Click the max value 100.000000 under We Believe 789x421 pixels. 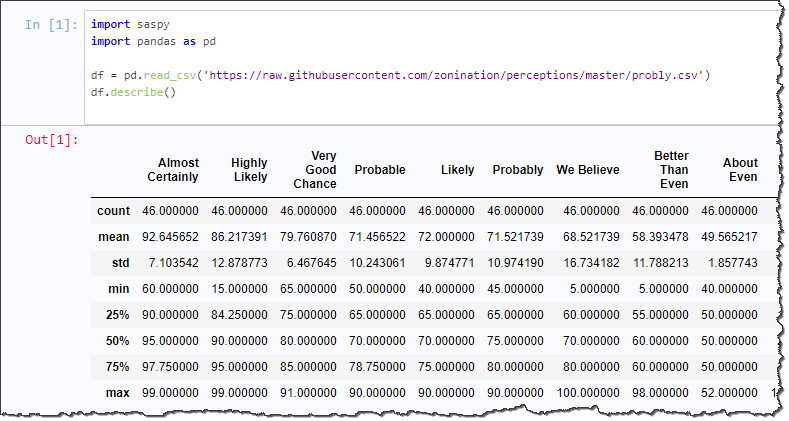(588, 393)
